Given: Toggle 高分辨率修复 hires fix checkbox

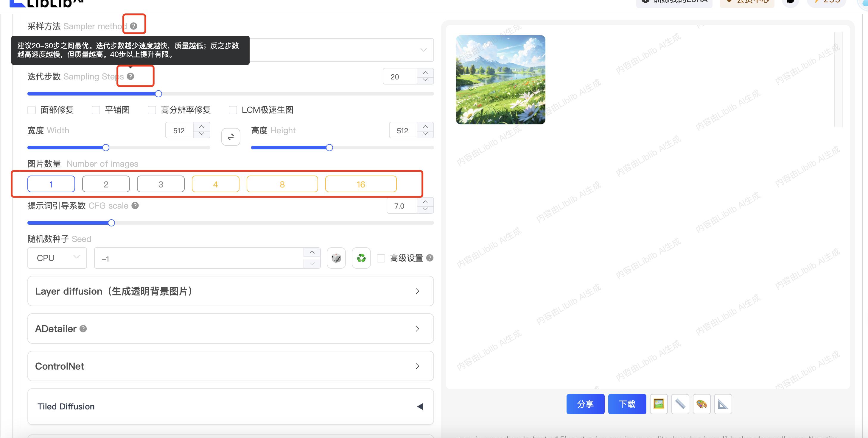Looking at the screenshot, I should point(152,110).
